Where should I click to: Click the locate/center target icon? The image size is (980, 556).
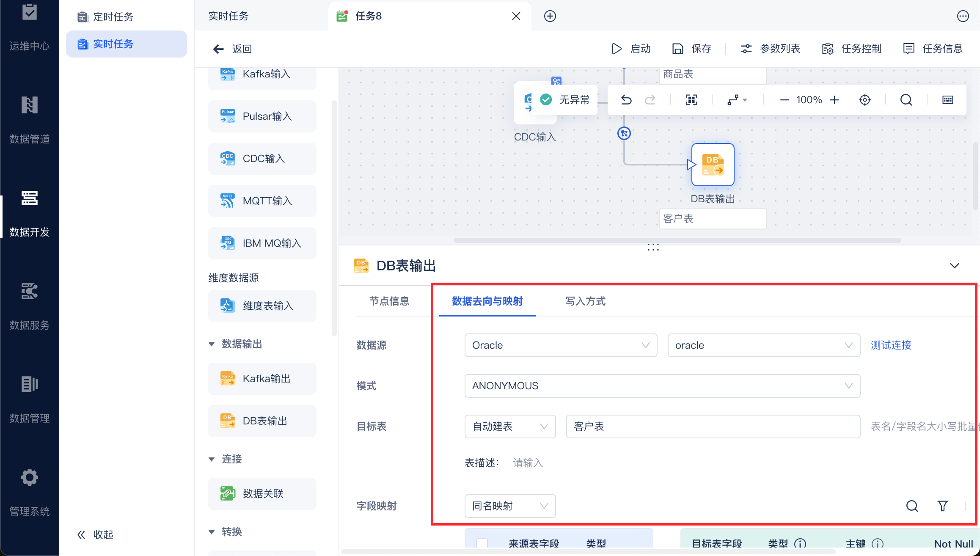pos(865,100)
